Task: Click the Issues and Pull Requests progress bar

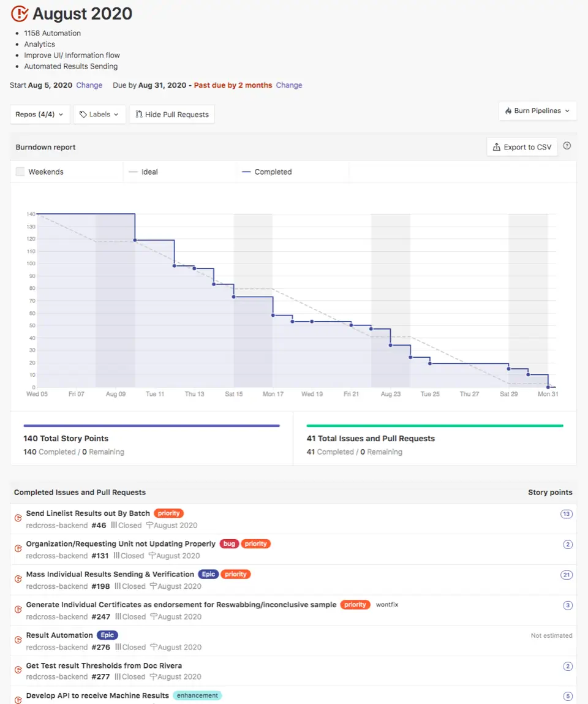Action: tap(435, 426)
